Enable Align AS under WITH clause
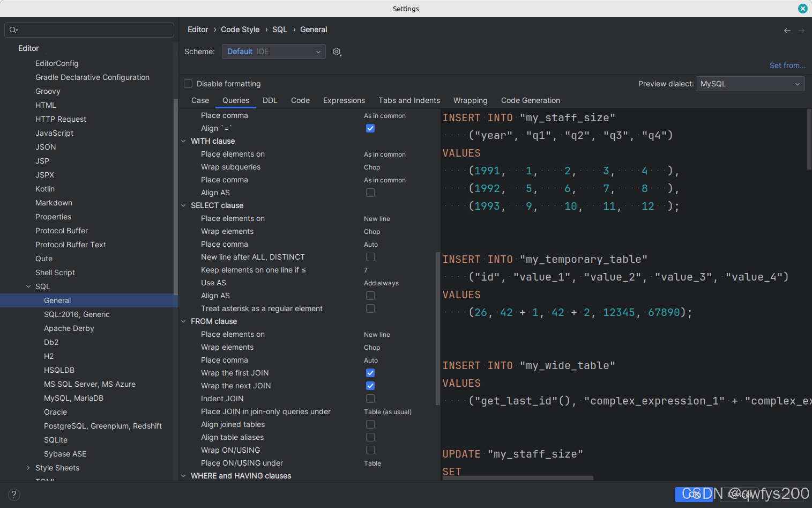Image resolution: width=812 pixels, height=508 pixels. click(x=370, y=193)
